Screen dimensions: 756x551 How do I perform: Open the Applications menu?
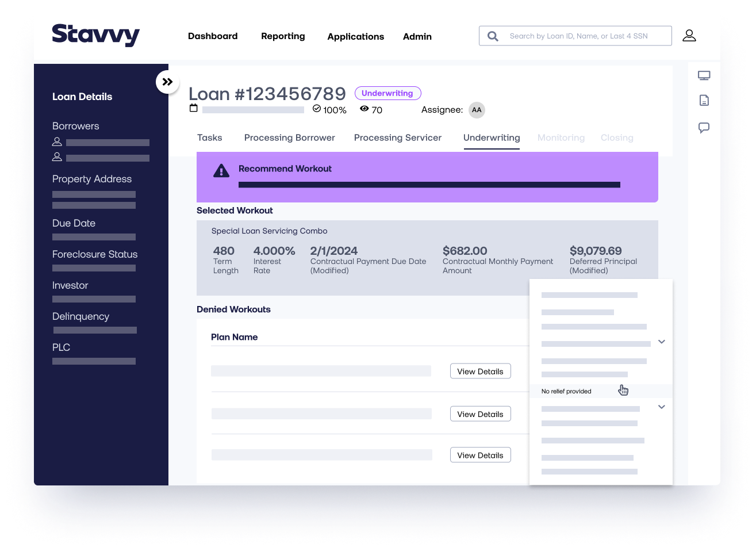click(356, 37)
